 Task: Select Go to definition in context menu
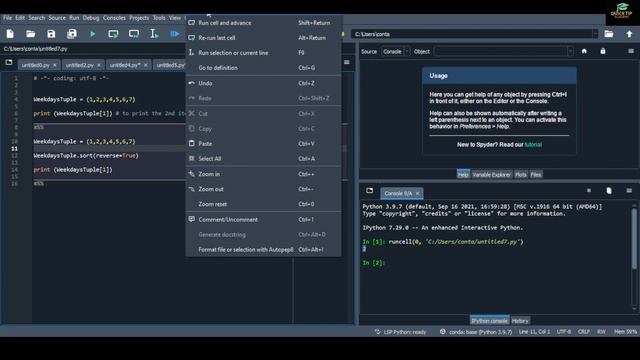click(263, 68)
